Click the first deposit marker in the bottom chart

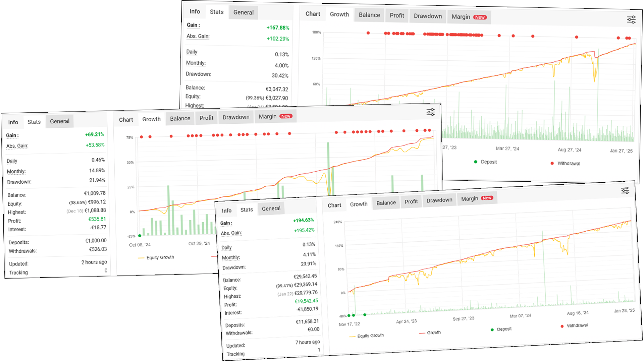click(x=349, y=315)
